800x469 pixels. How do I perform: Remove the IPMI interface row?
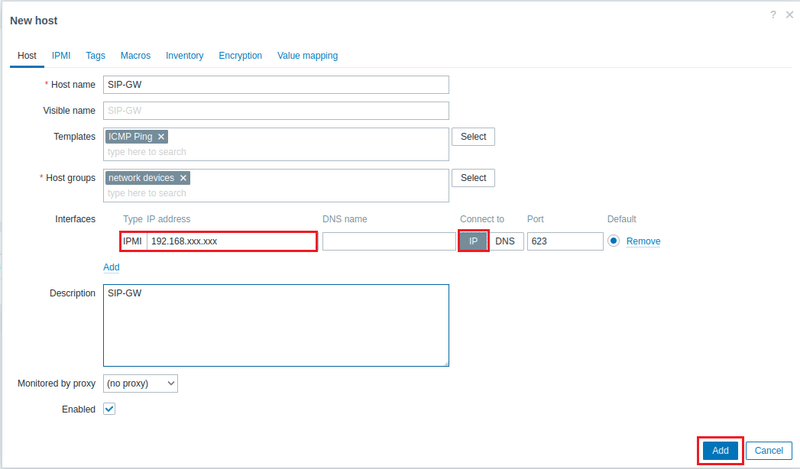click(x=643, y=241)
